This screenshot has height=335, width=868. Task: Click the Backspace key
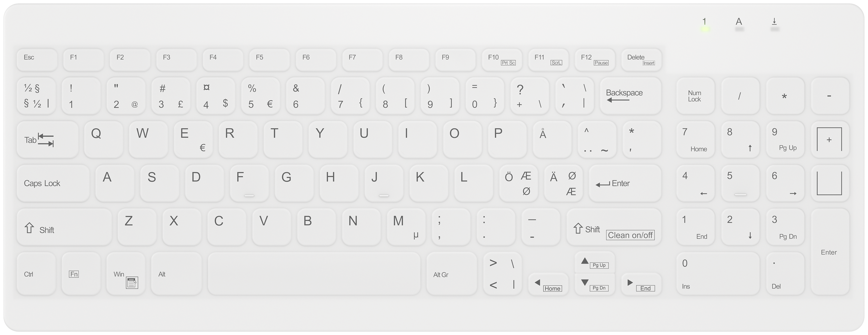click(x=630, y=96)
